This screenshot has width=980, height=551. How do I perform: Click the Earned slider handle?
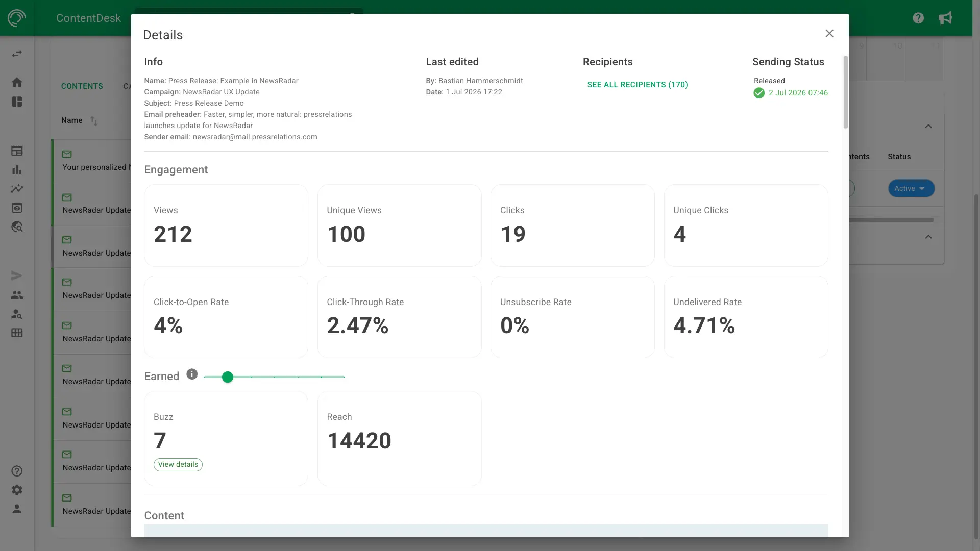pyautogui.click(x=228, y=377)
